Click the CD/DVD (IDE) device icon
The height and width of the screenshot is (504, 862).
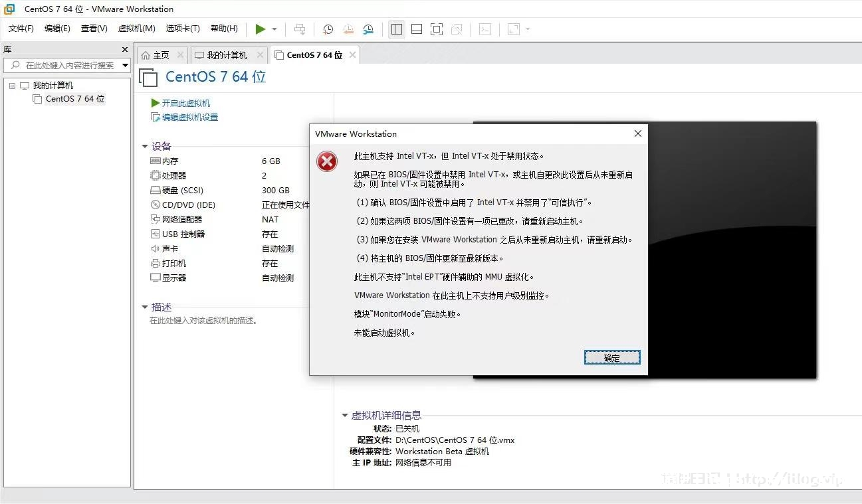point(156,205)
